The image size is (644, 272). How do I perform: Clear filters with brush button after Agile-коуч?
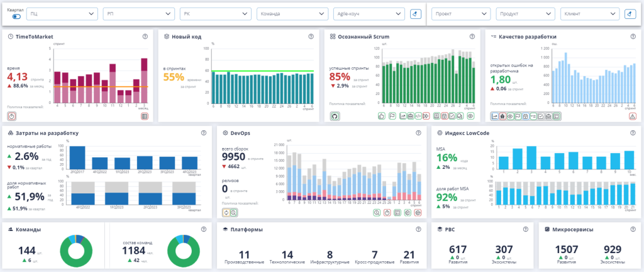416,14
